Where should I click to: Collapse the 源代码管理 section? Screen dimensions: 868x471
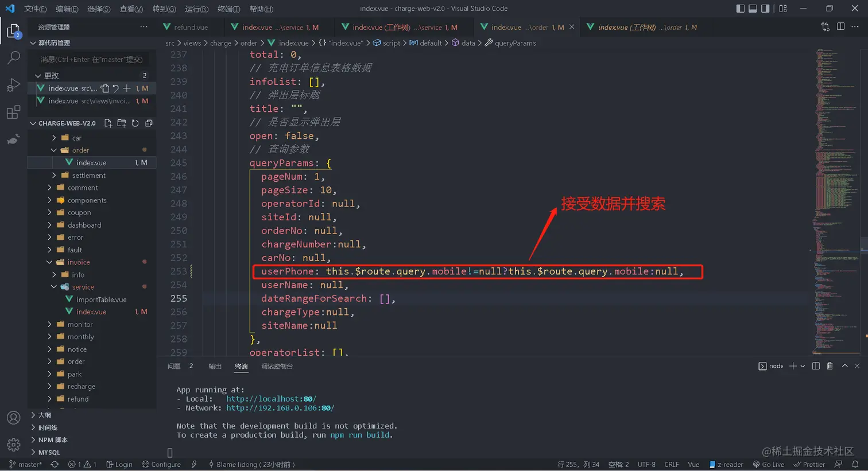click(x=33, y=43)
